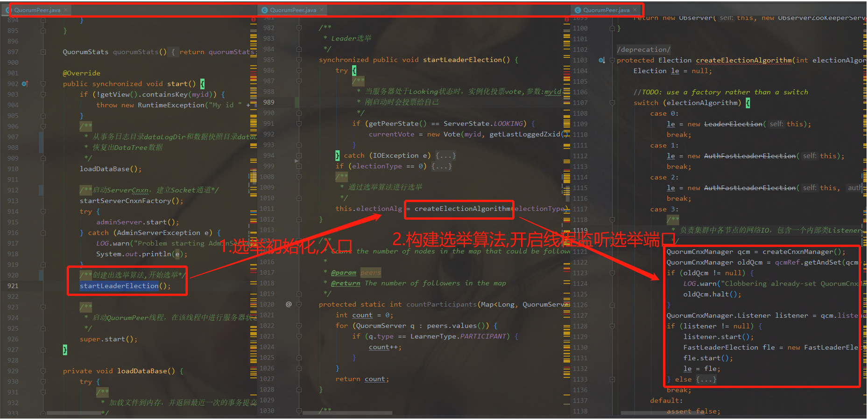Click the @param tag in the Javadoc
This screenshot has width=868, height=419.
tap(344, 272)
